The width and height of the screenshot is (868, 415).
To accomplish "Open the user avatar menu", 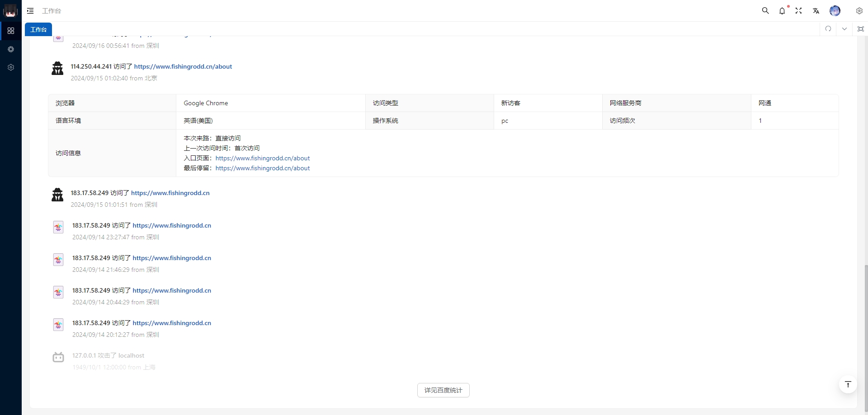I will (x=835, y=11).
